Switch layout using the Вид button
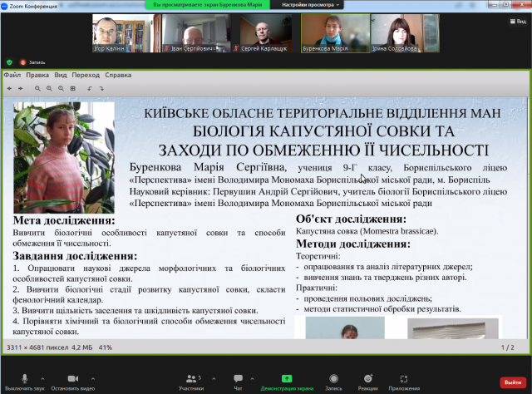The height and width of the screenshot is (394, 532). [518, 22]
